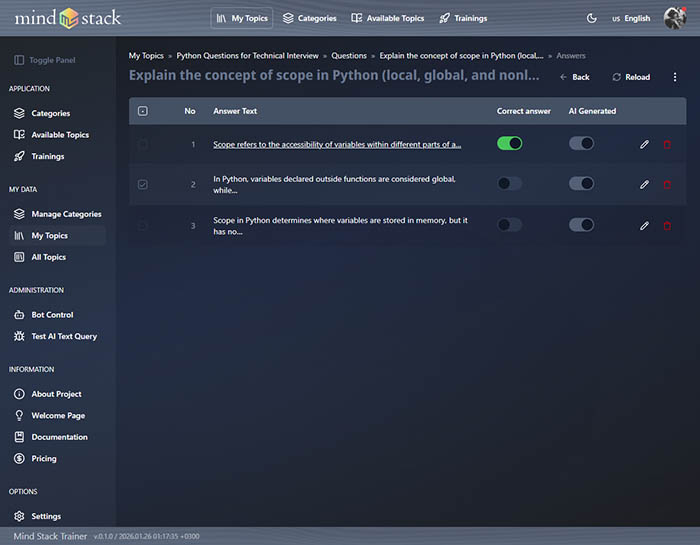Toggle the select-all header checkbox
Screen dimensions: 700x545
point(143,111)
